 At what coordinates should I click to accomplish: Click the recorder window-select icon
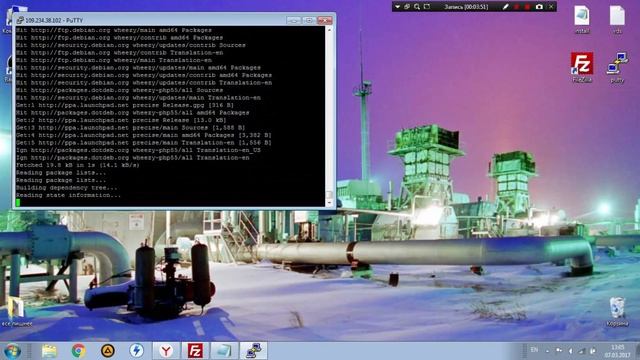[407, 7]
